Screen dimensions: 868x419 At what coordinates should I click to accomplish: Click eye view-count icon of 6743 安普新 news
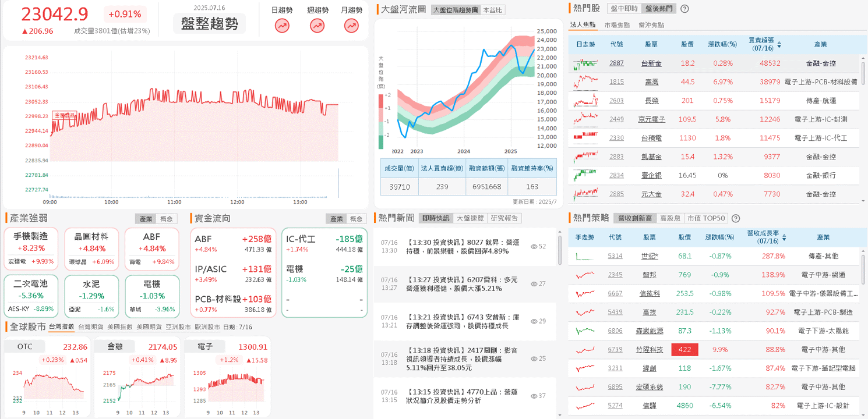pyautogui.click(x=534, y=321)
